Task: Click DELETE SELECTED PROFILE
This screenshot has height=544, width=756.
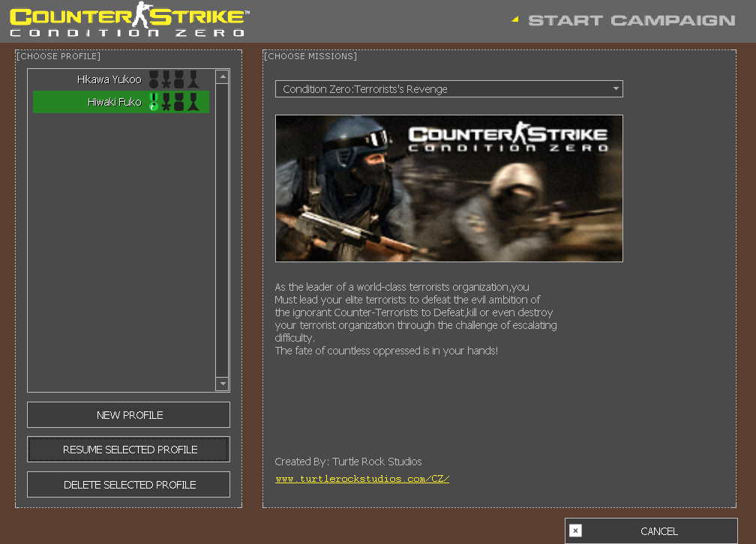Action: (x=128, y=484)
